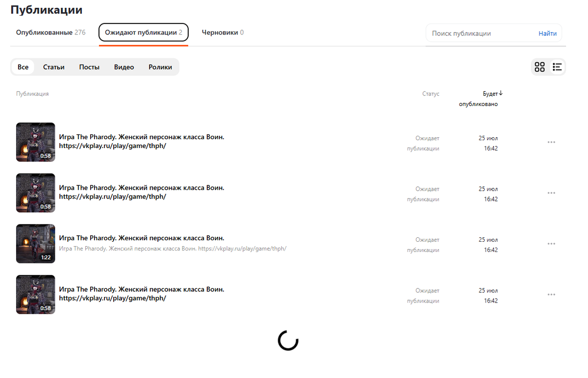Go to the Черновики tab
The image size is (588, 378).
click(223, 33)
